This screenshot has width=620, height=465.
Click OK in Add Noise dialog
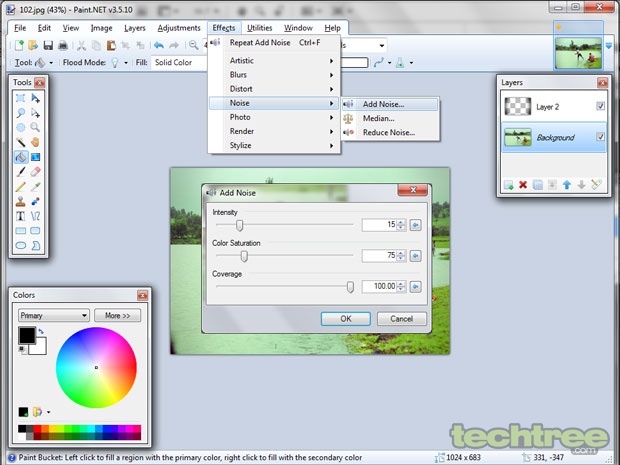pyautogui.click(x=346, y=319)
